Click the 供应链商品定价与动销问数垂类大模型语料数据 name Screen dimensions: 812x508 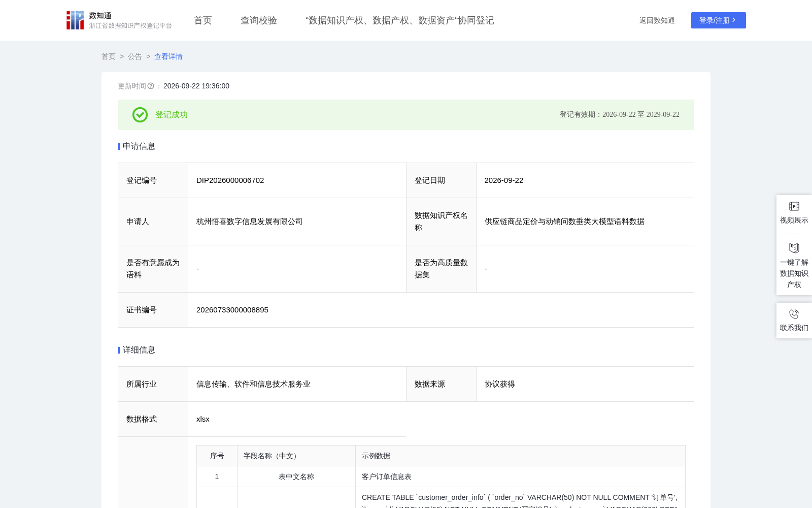(564, 221)
